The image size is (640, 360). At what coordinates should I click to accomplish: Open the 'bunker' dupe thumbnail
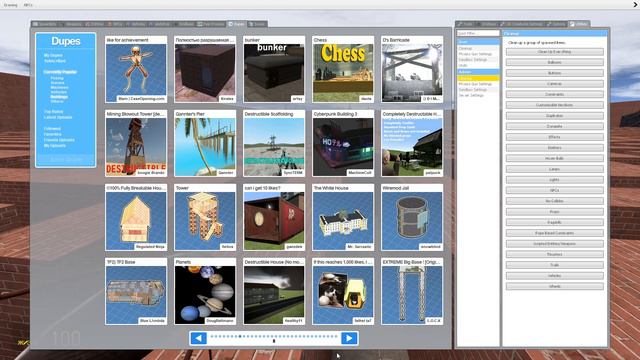[274, 69]
